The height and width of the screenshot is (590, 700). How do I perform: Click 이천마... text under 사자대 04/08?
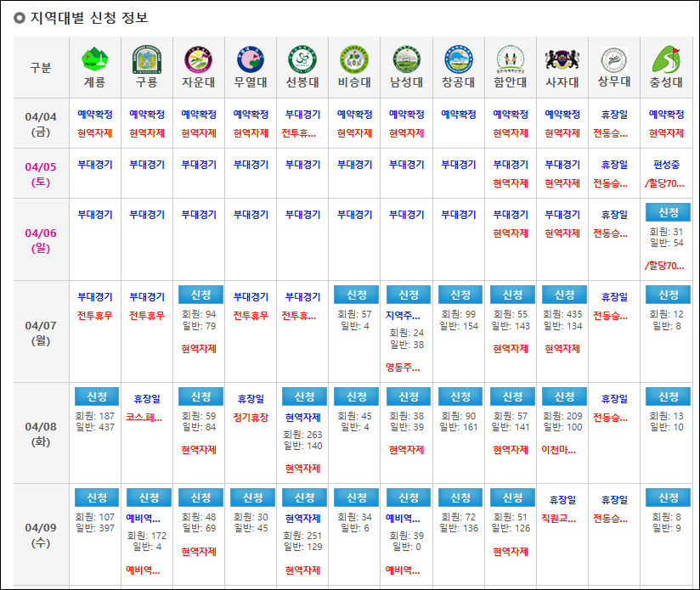tap(558, 450)
